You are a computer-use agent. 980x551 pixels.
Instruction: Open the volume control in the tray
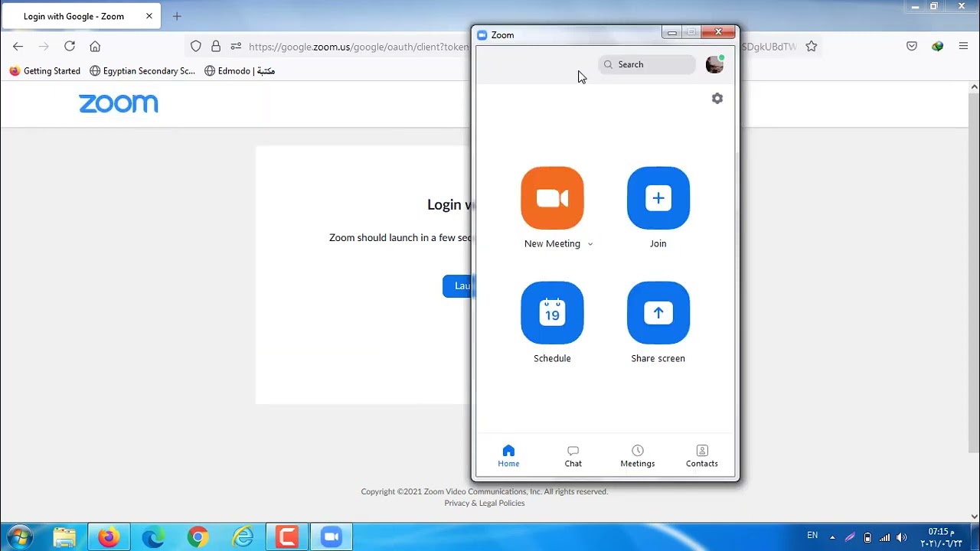[x=901, y=537]
